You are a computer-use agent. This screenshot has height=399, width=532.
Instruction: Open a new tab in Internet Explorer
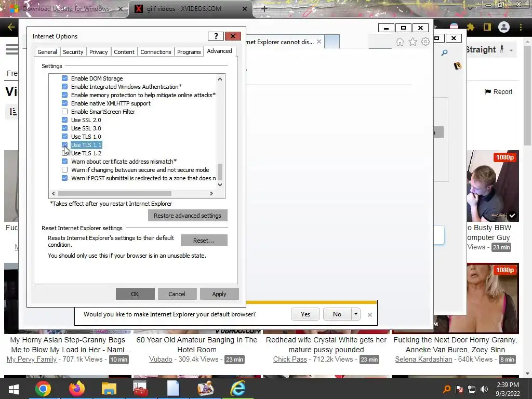point(332,42)
